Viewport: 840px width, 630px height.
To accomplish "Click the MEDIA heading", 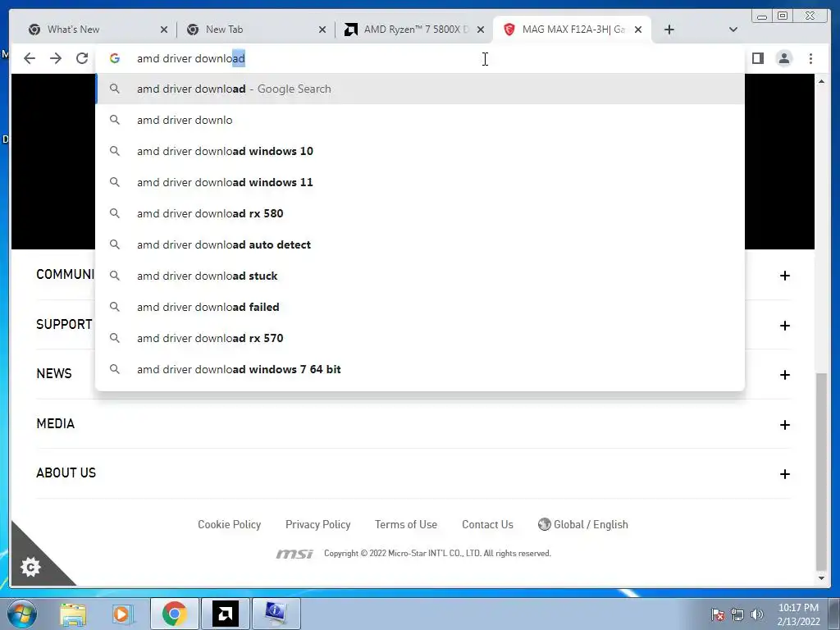I will point(55,424).
